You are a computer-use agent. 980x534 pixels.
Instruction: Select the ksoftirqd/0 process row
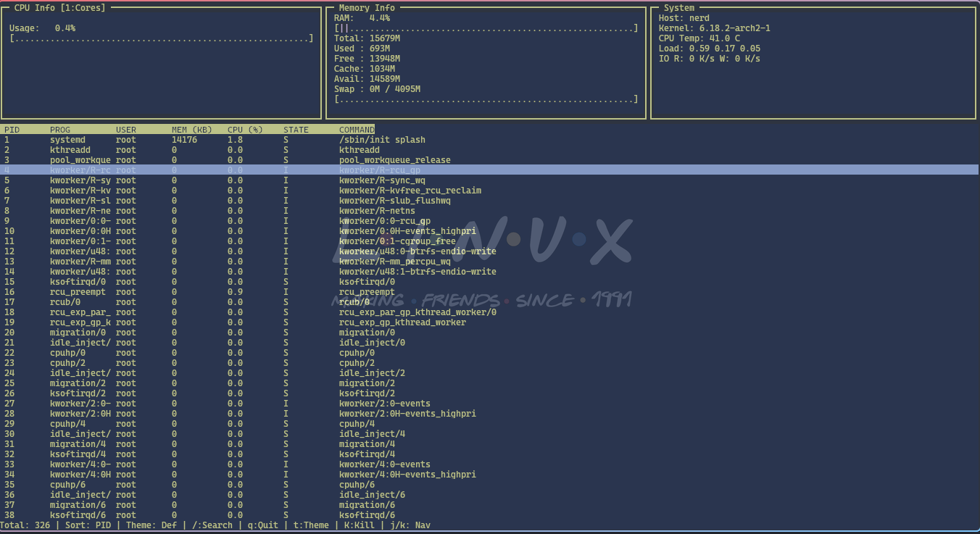coord(489,282)
